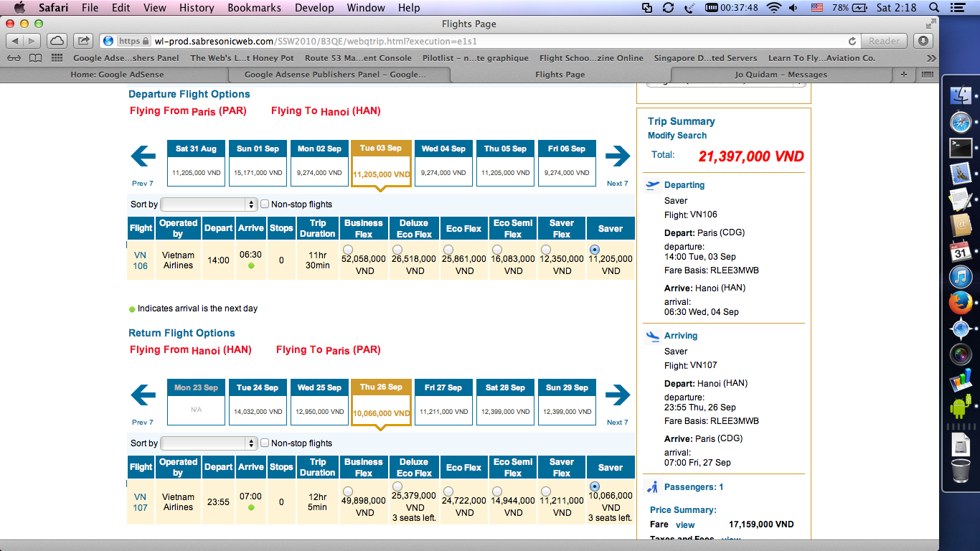Screen dimensions: 980x551
Task: Open the Bookmarks book icon
Action: 35,58
